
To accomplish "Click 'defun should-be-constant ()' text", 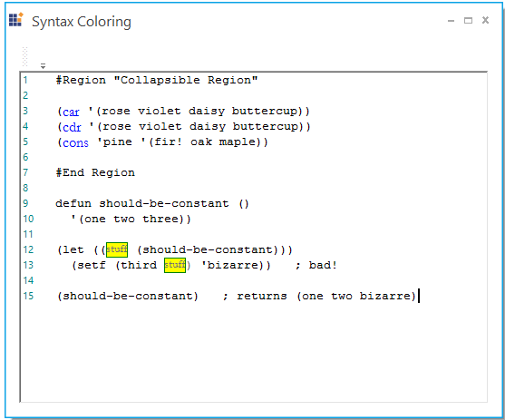I will click(152, 204).
